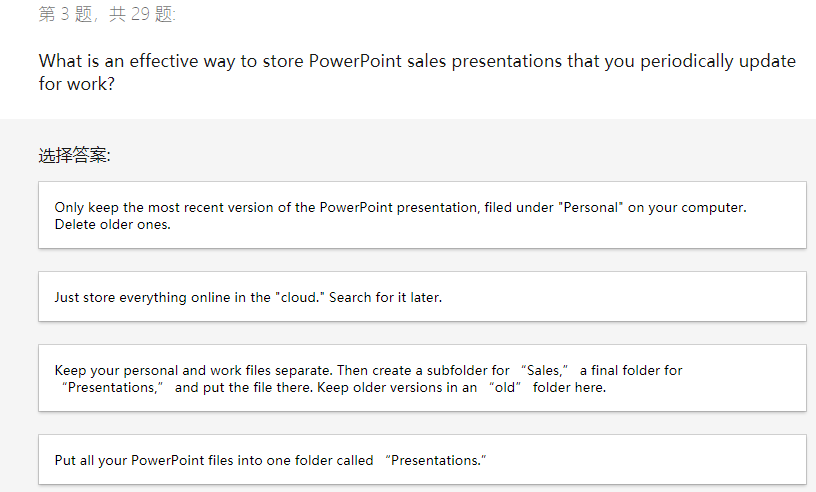Image resolution: width=816 pixels, height=492 pixels.
Task: Click the words "Delete older ones." in first answer
Action: (112, 224)
